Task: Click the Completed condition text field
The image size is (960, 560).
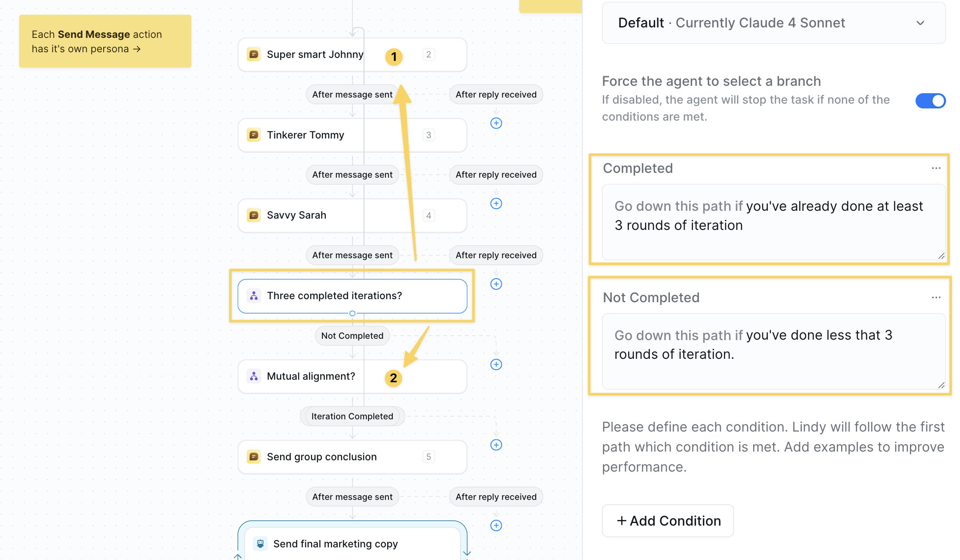Action: (x=773, y=222)
